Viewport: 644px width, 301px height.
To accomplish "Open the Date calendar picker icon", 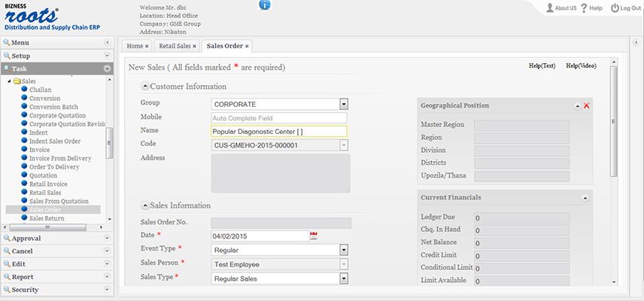I will point(314,236).
